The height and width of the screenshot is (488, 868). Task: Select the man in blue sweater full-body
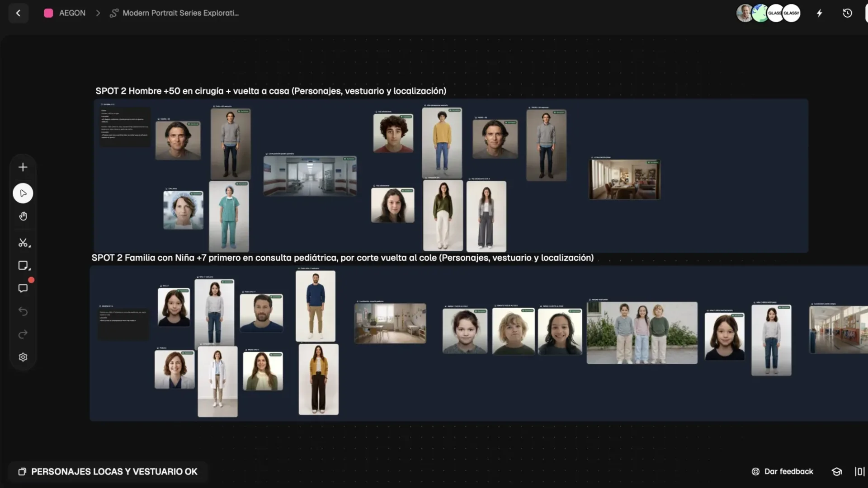[316, 306]
